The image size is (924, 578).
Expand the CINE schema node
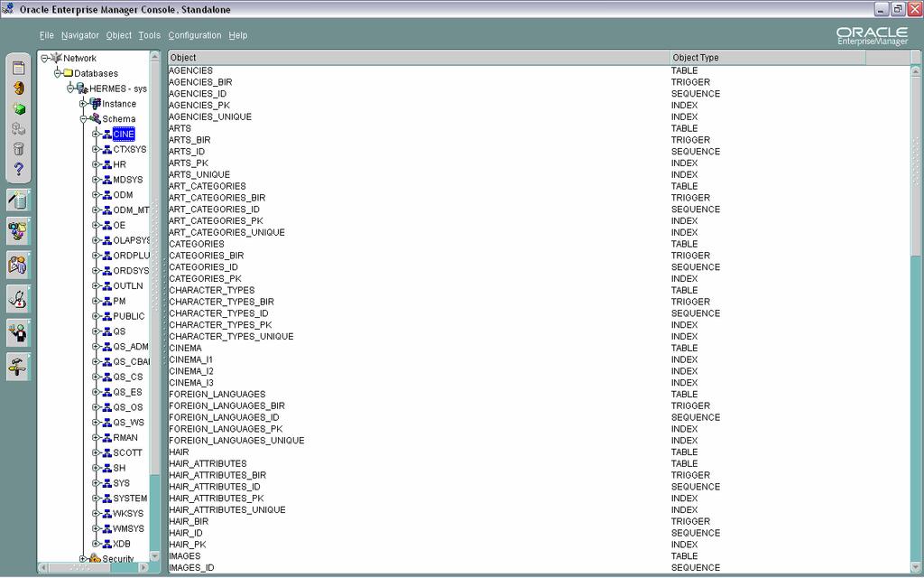(x=97, y=135)
